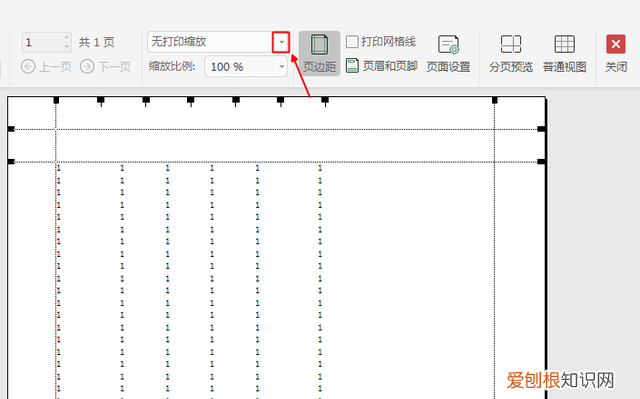Decrease page number with down stepper arrow
The height and width of the screenshot is (399, 640).
(x=67, y=47)
